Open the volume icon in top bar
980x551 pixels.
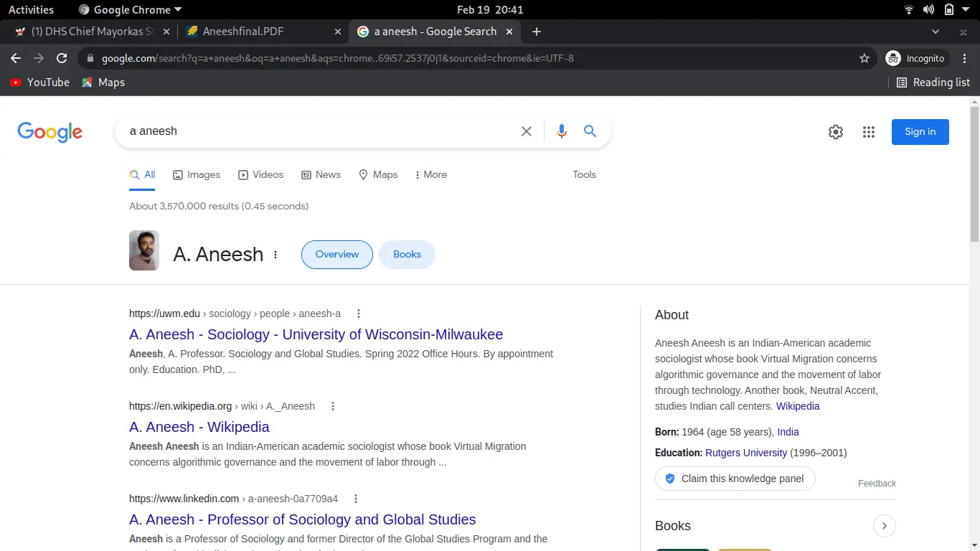pos(928,10)
